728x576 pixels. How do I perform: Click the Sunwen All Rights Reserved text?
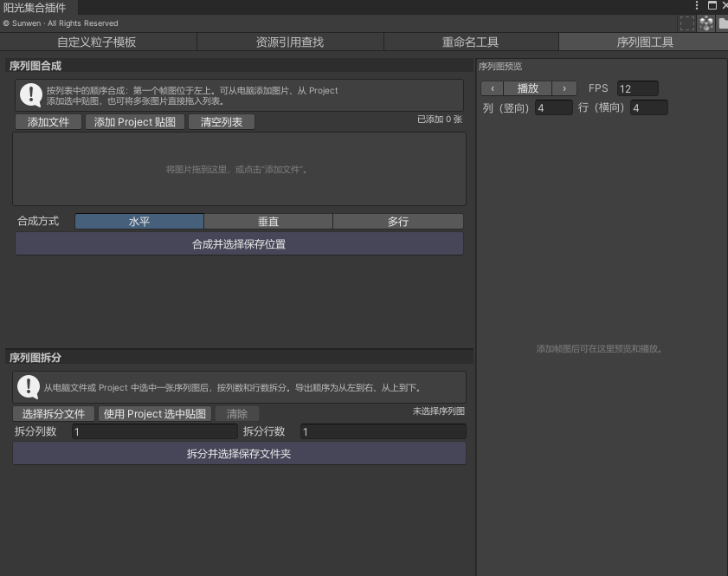(x=61, y=23)
